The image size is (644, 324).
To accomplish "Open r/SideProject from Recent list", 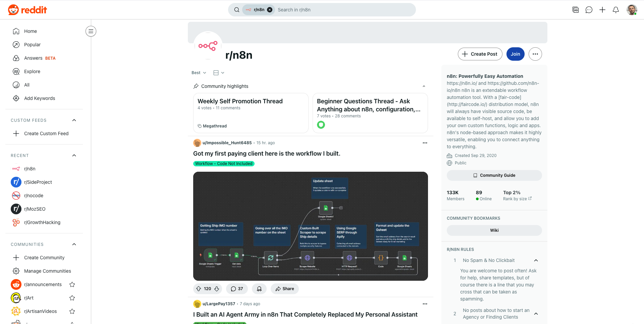I will (44, 182).
